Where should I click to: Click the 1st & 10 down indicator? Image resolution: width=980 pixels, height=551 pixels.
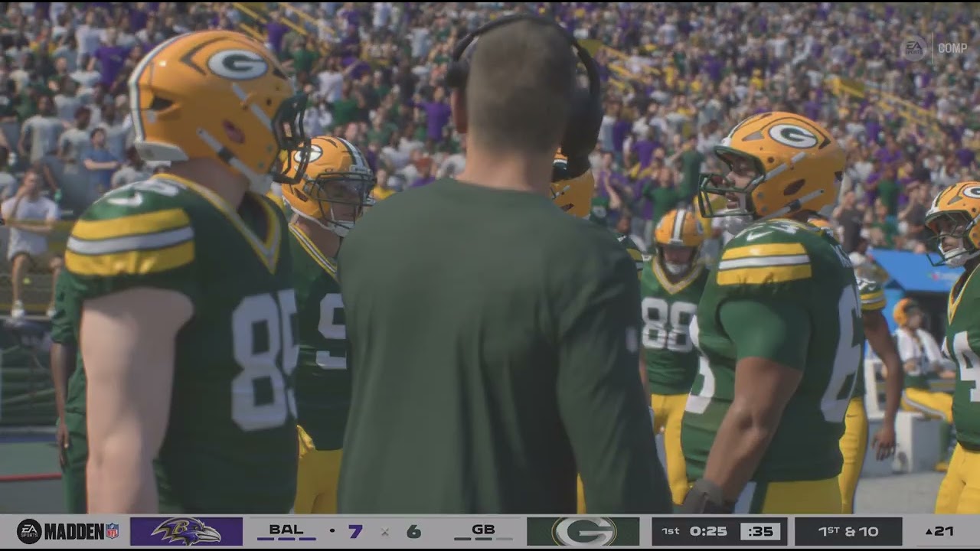coord(848,531)
